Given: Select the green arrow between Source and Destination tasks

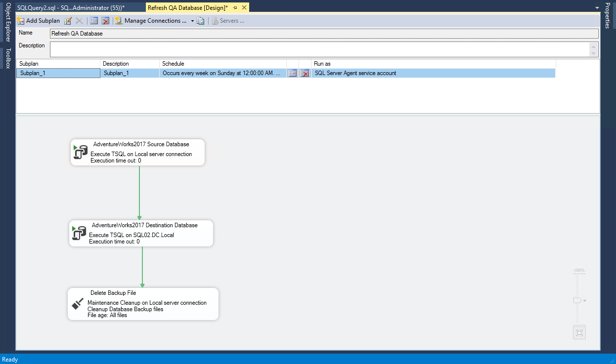Looking at the screenshot, I should [139, 193].
